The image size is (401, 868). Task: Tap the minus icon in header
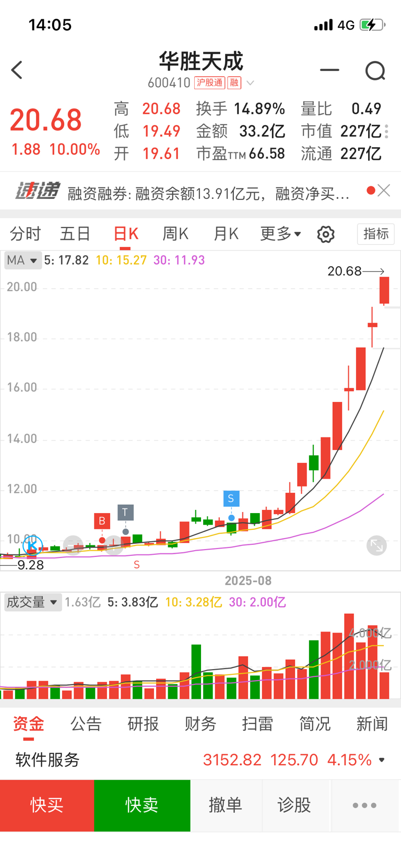(329, 69)
